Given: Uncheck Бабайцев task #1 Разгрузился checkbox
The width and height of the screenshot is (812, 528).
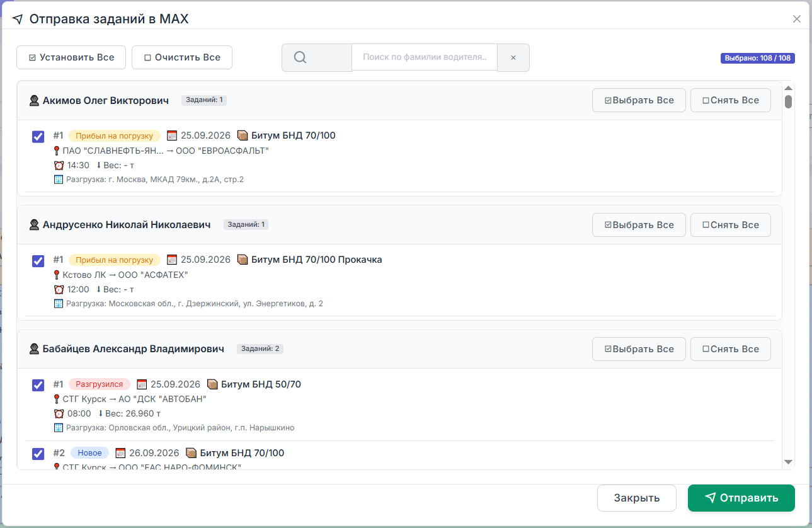Looking at the screenshot, I should pos(38,386).
